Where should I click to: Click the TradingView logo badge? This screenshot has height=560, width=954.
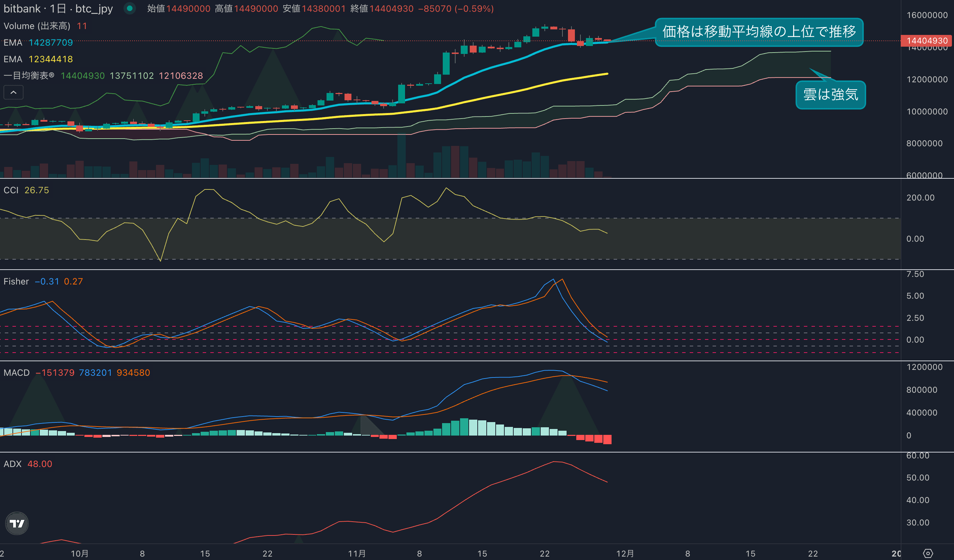point(17,523)
